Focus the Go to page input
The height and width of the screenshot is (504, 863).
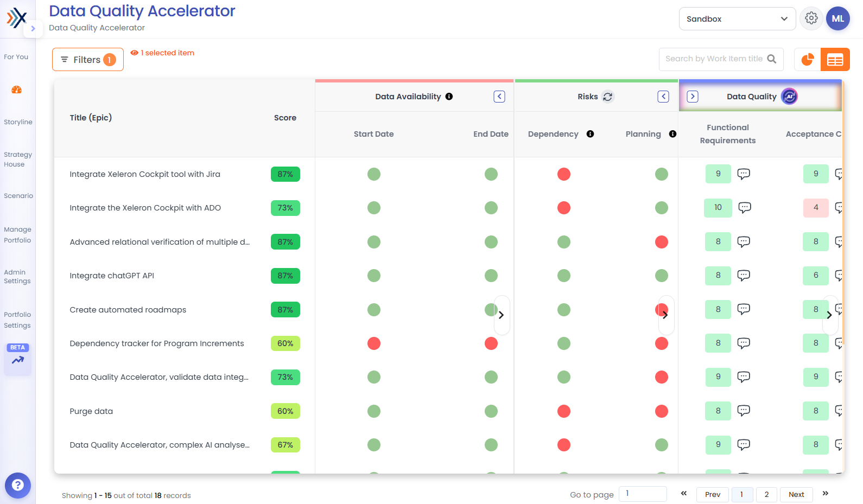pyautogui.click(x=643, y=494)
